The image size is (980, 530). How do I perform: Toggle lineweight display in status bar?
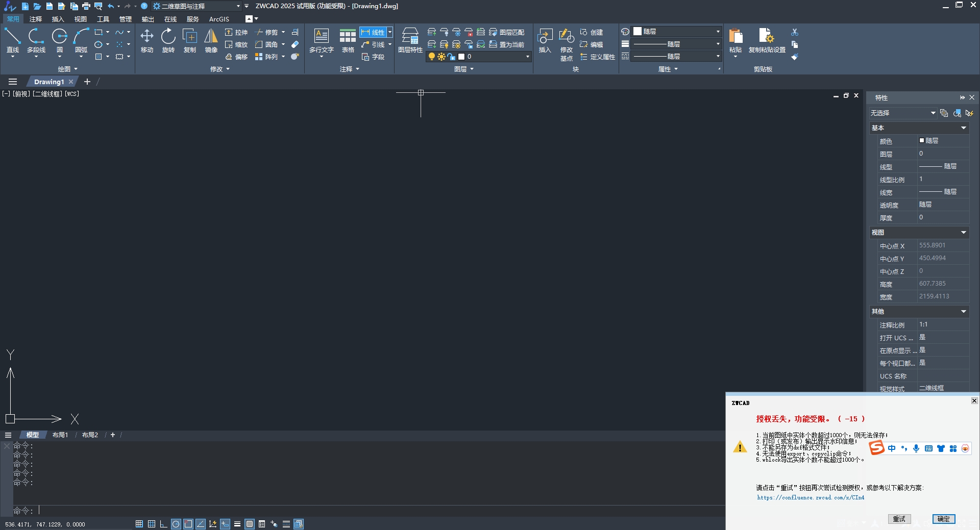(237, 524)
